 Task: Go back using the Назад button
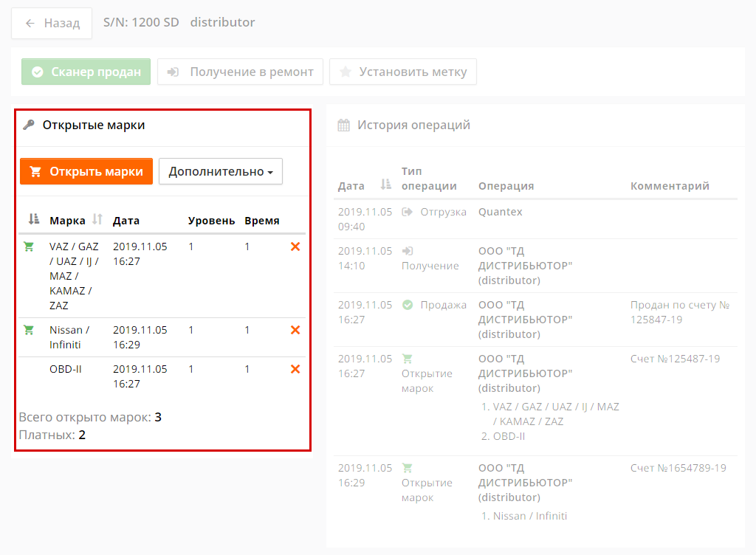pos(52,23)
